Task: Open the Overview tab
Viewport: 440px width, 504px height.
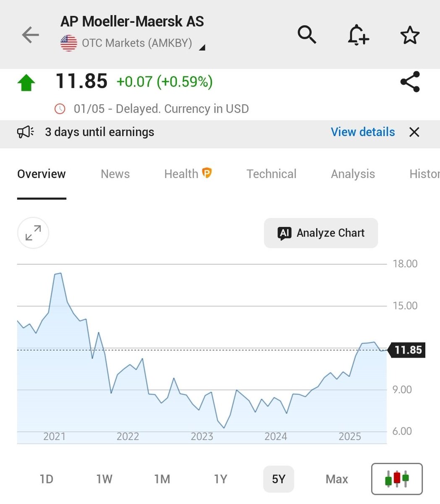Action: [x=42, y=174]
